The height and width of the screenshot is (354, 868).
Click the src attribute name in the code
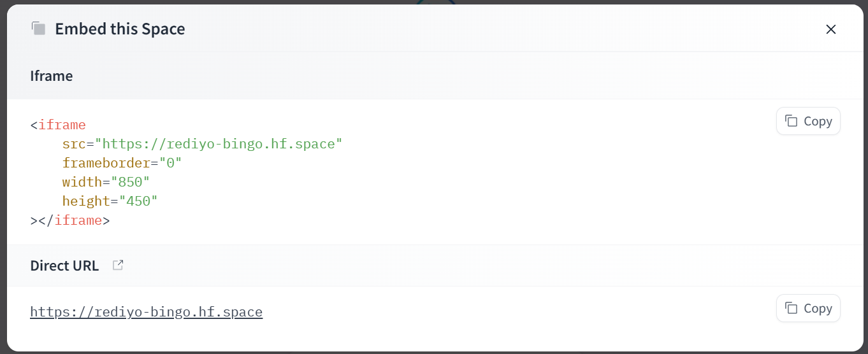(74, 144)
